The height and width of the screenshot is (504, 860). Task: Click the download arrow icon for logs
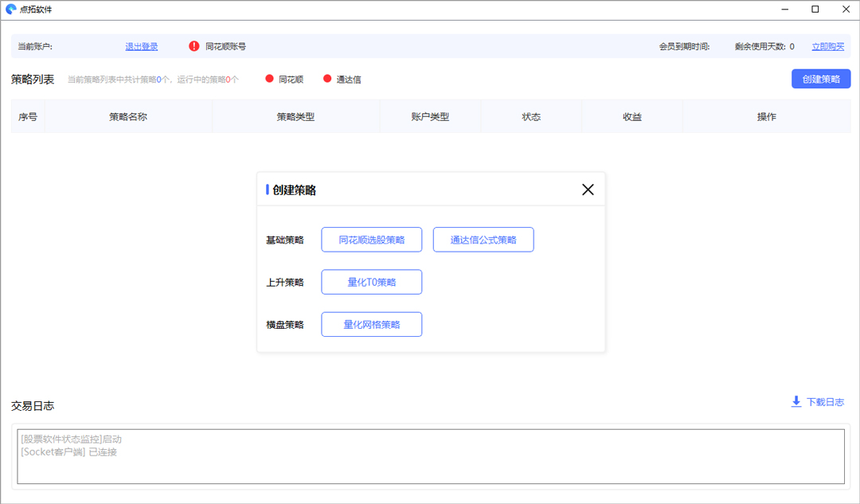click(x=795, y=402)
